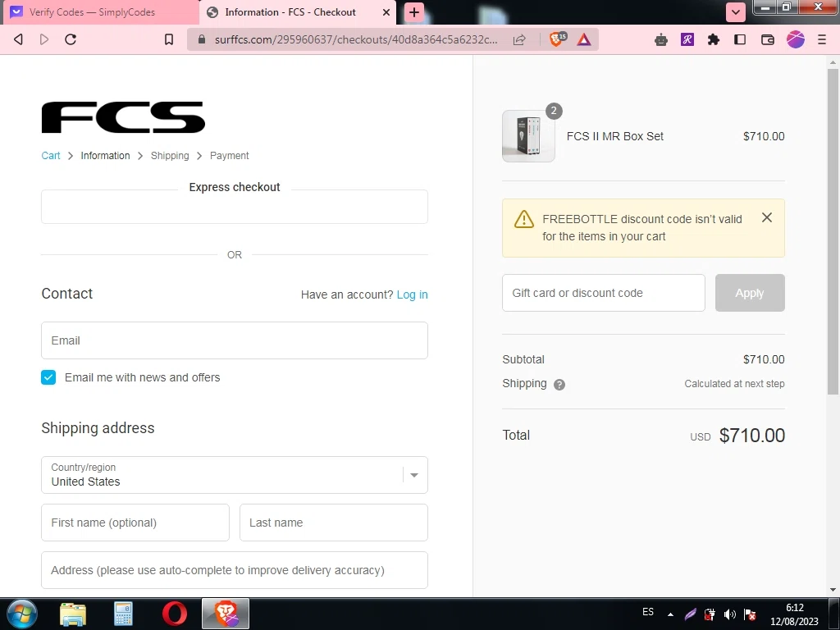Screen dimensions: 840x630
Task: Click the Apply discount button
Action: point(750,293)
